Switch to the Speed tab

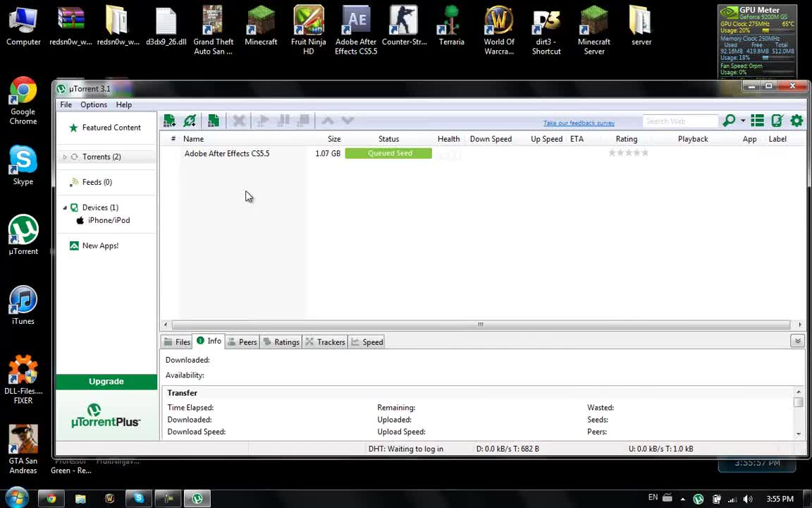[367, 342]
